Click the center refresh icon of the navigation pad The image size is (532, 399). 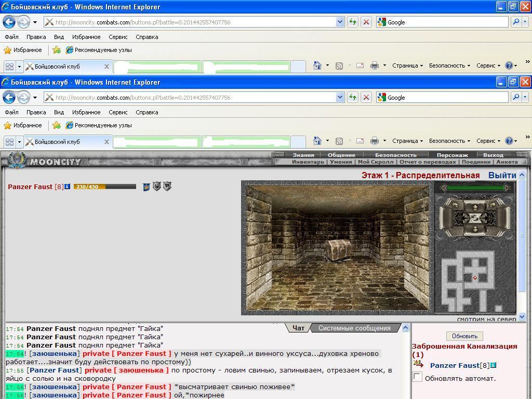475,218
